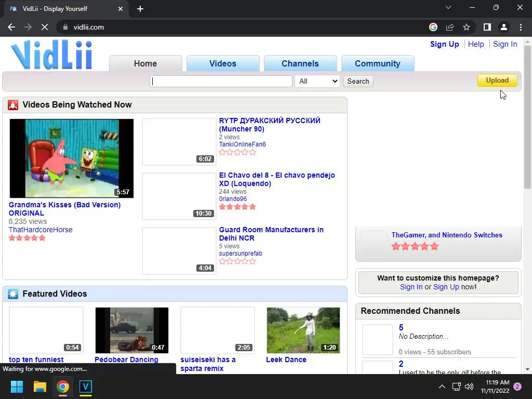532x399 pixels.
Task: Click the grayed-out browser forward arrow
Action: [x=28, y=27]
